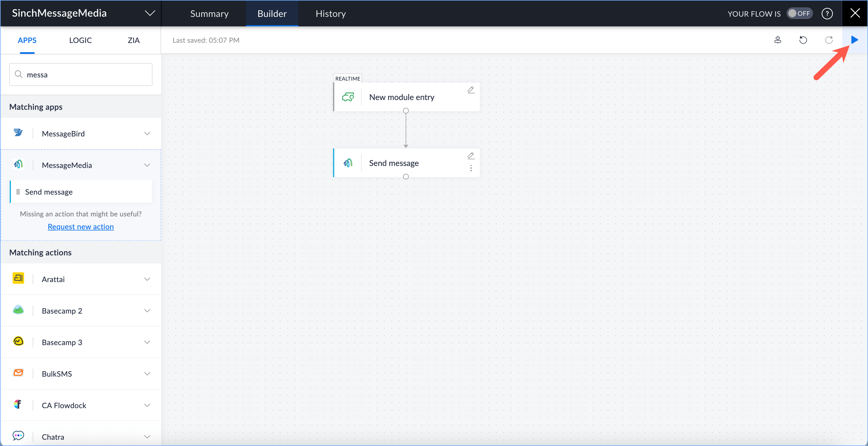This screenshot has width=868, height=446.
Task: Edit the New module entry trigger
Action: 471,90
